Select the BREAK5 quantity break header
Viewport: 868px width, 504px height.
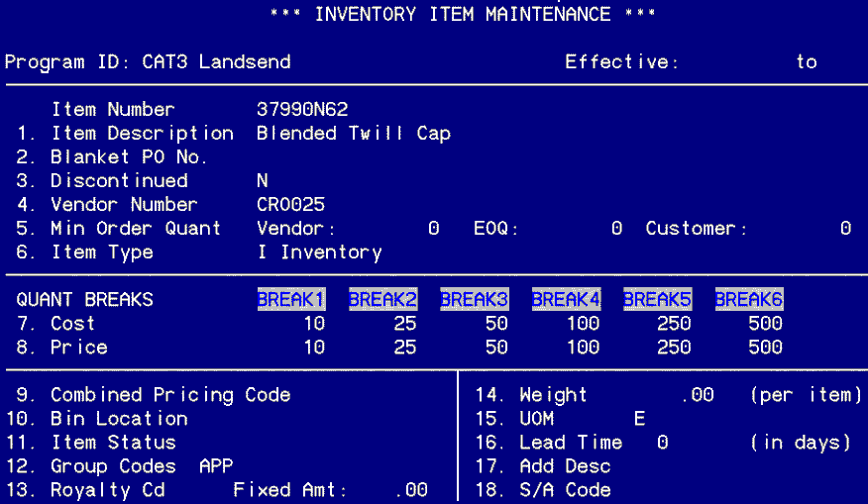click(657, 299)
